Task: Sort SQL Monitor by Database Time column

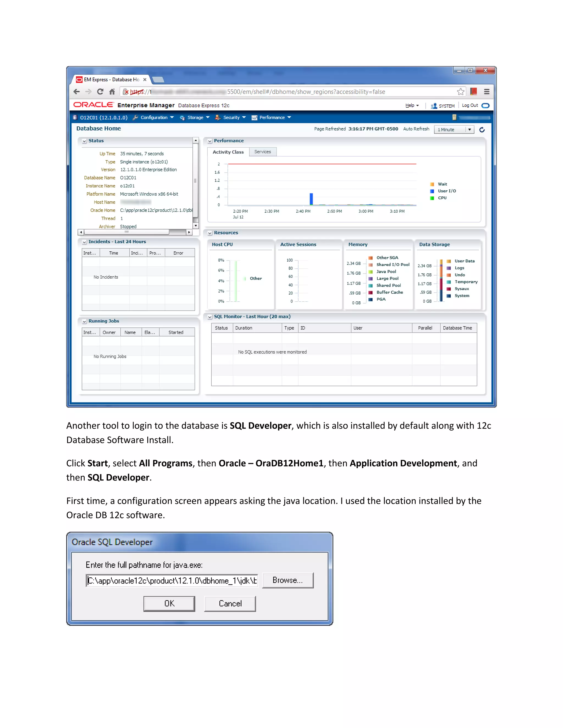Action: [458, 328]
